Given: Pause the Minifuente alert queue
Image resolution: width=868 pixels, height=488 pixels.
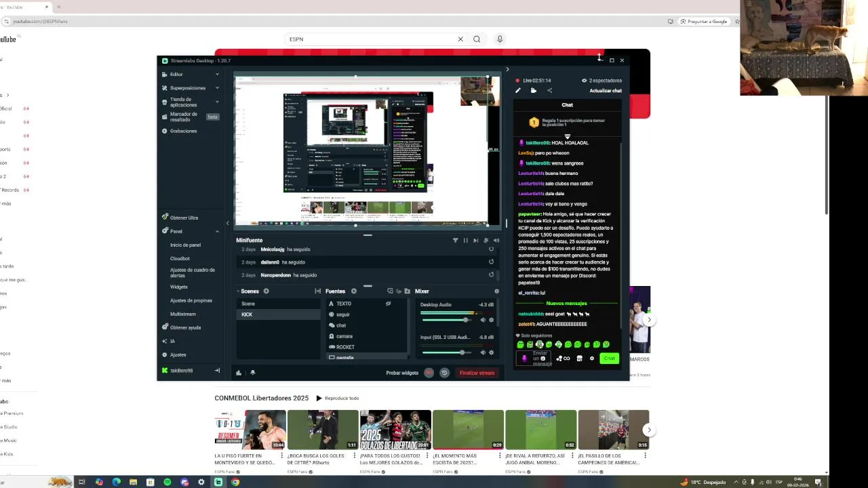Looking at the screenshot, I should (x=465, y=240).
